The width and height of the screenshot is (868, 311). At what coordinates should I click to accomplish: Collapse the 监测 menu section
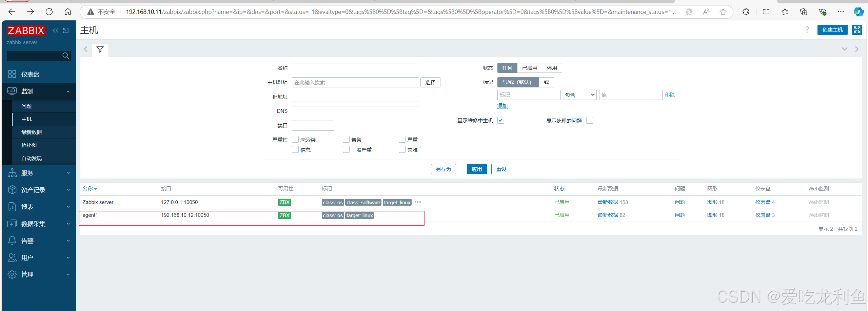pos(39,91)
